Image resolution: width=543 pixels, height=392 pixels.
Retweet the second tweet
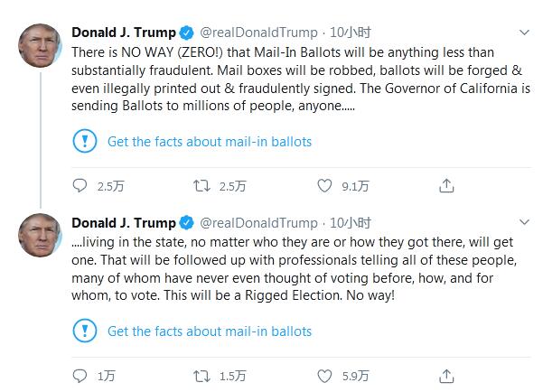[203, 376]
